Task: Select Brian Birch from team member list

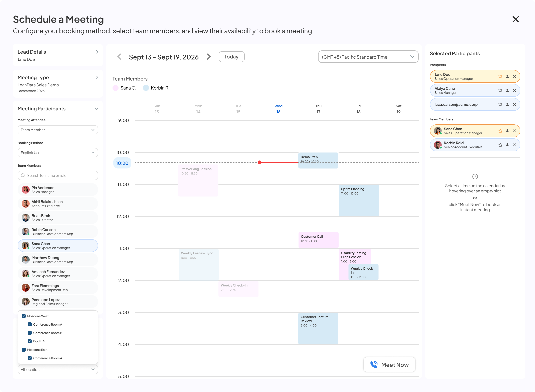Action: click(x=58, y=218)
